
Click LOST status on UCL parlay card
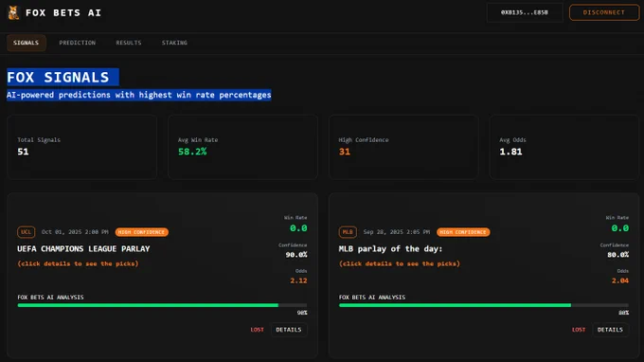(257, 330)
